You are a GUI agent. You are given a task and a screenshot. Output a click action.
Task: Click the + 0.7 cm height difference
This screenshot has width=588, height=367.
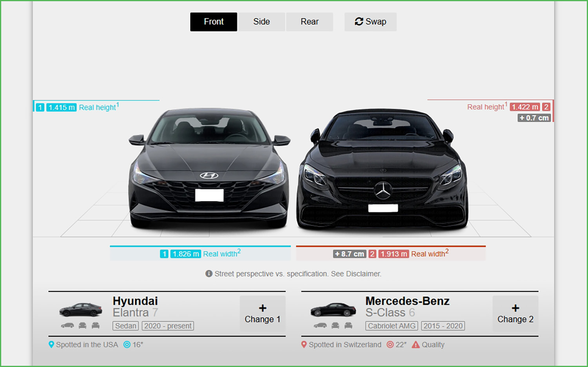534,118
